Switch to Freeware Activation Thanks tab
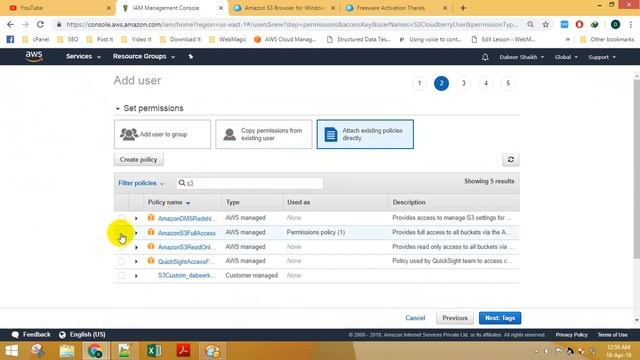Viewport: 640px width, 360px height. pos(396,8)
